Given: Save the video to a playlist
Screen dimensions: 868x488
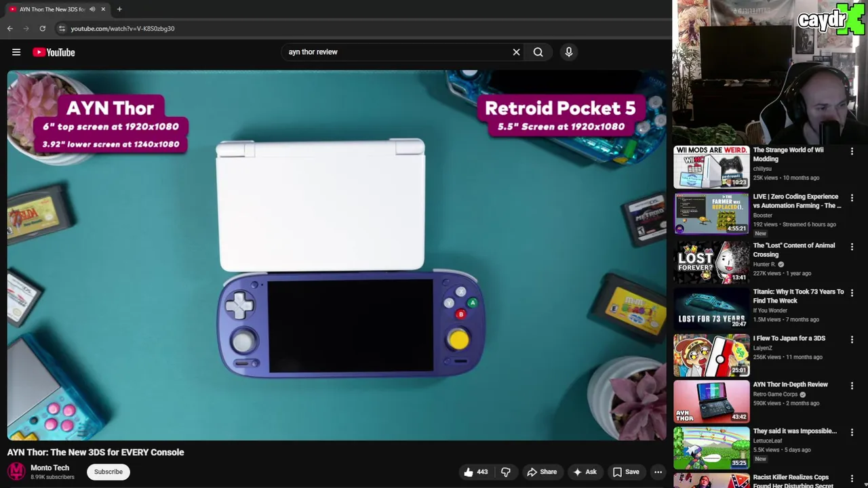Looking at the screenshot, I should pyautogui.click(x=626, y=472).
